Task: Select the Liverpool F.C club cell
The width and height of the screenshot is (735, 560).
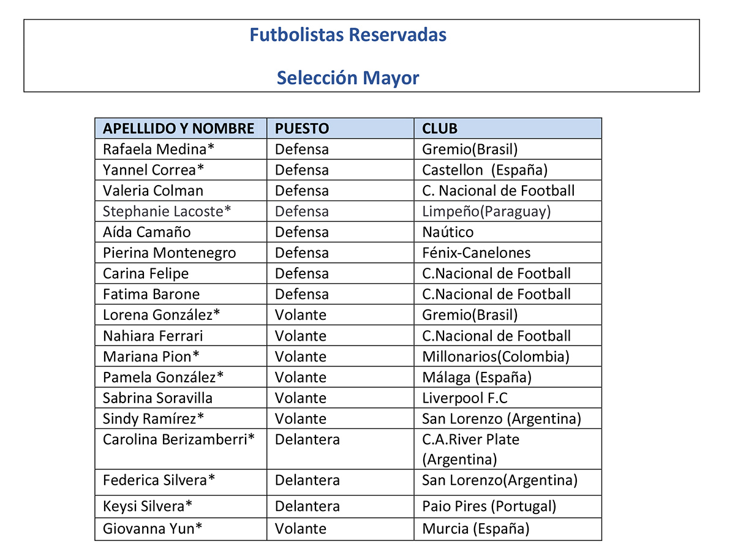Action: click(x=508, y=398)
